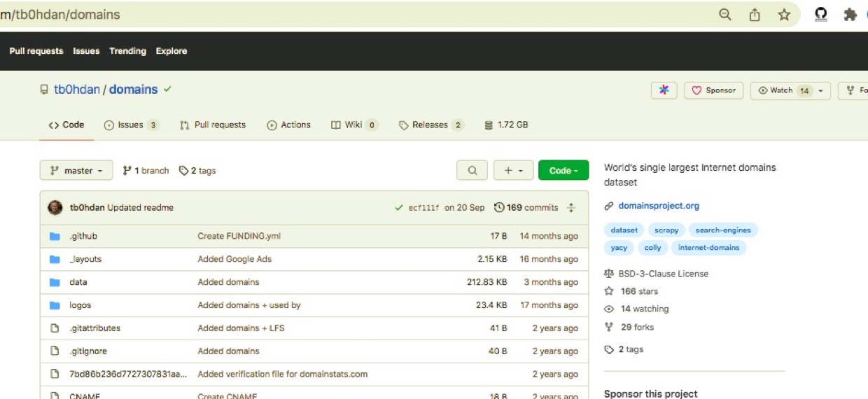This screenshot has height=399, width=868.
Task: Click Pull requests in top navigation bar
Action: click(36, 51)
